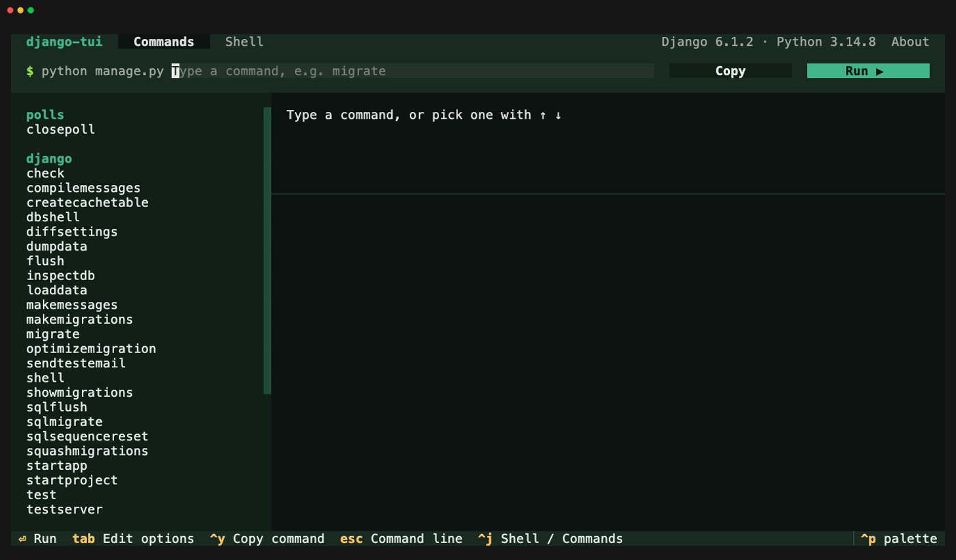Click the Copy button
Viewport: 956px width, 560px height.
point(731,71)
